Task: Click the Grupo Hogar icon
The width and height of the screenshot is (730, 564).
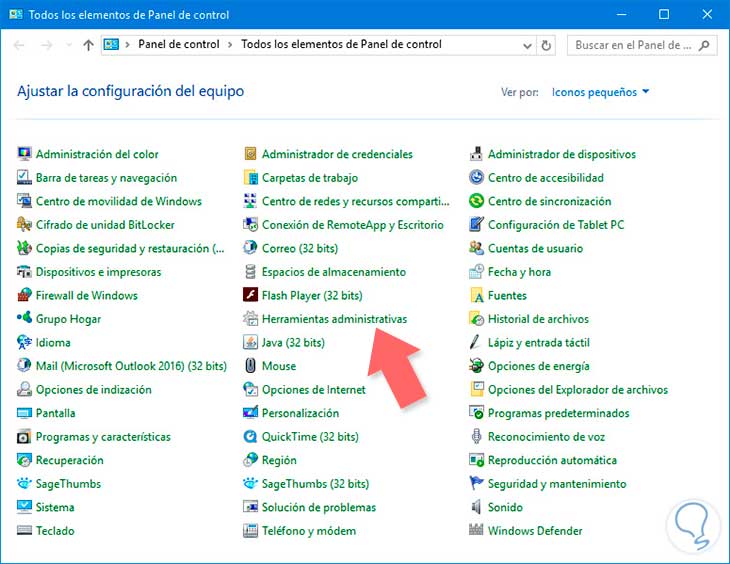Action: click(x=24, y=319)
